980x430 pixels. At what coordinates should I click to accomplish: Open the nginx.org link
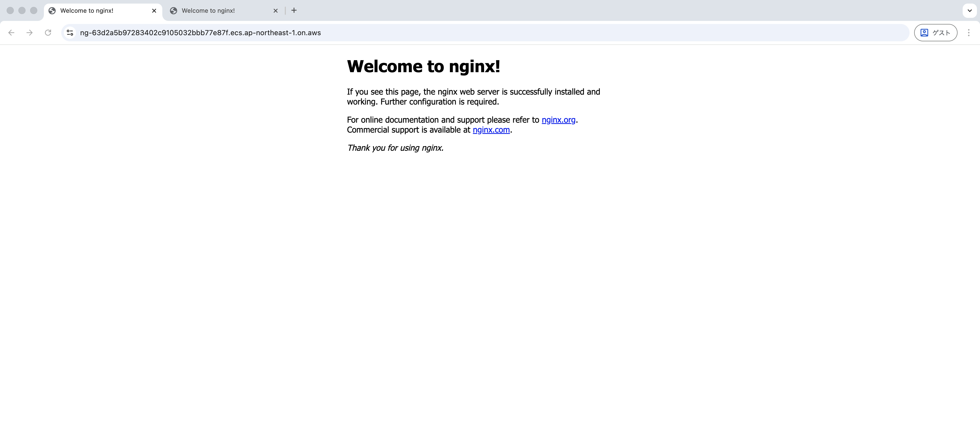[x=558, y=120]
